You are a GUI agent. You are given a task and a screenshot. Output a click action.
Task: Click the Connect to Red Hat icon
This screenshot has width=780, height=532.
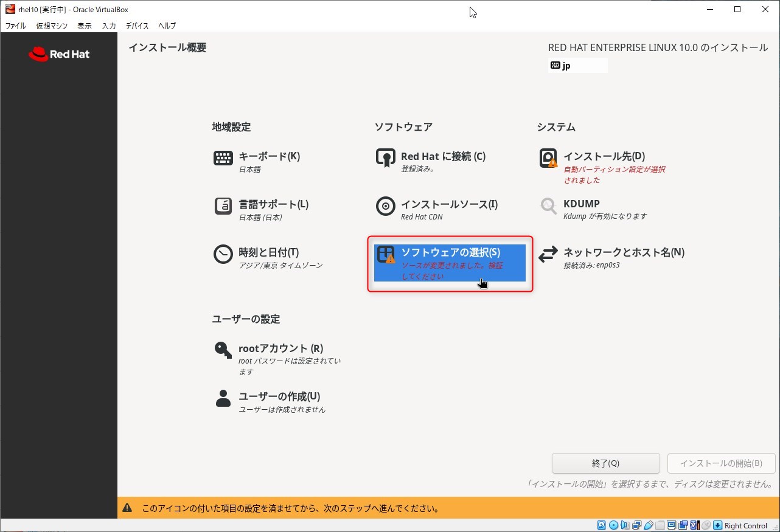[x=386, y=158]
